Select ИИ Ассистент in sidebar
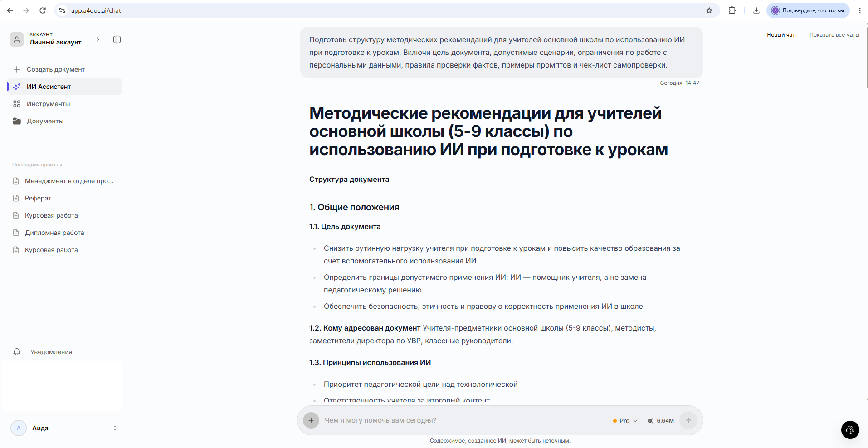 pos(65,87)
